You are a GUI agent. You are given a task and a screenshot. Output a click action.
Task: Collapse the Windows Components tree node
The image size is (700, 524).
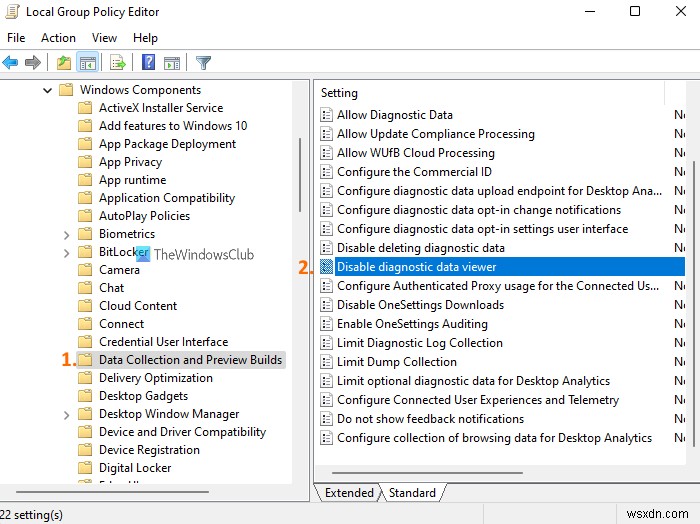[x=47, y=90]
